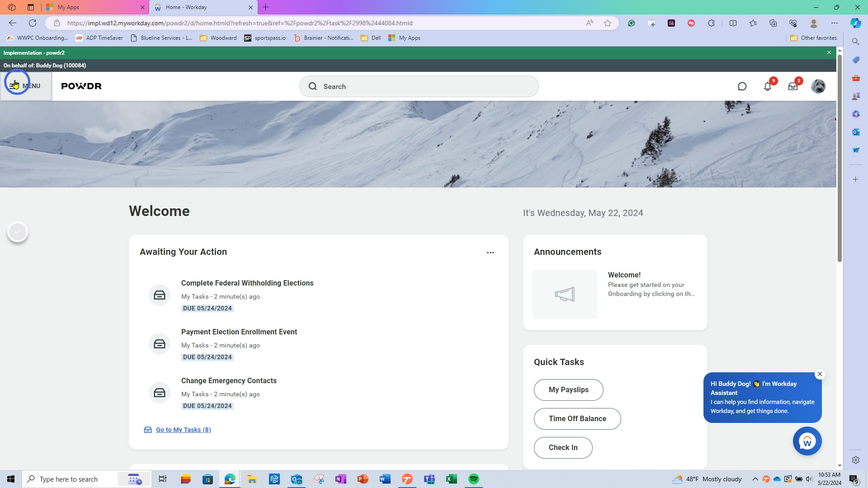868x488 pixels.
Task: Click the My Payslips quick task
Action: pos(568,389)
